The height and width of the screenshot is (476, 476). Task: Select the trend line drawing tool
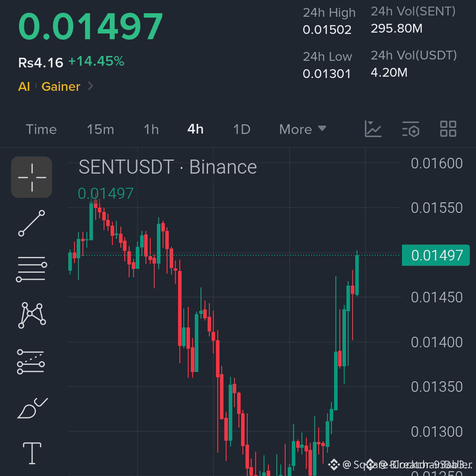pyautogui.click(x=32, y=223)
